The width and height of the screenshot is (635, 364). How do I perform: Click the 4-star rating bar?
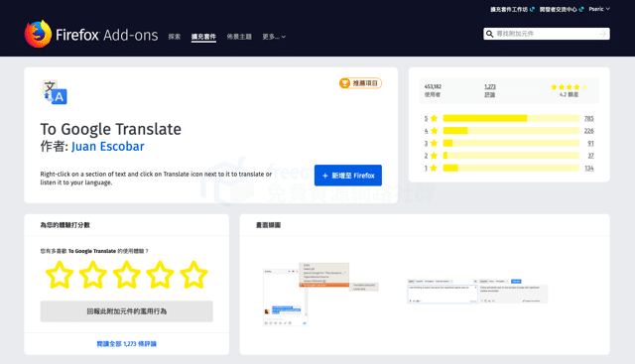511,130
